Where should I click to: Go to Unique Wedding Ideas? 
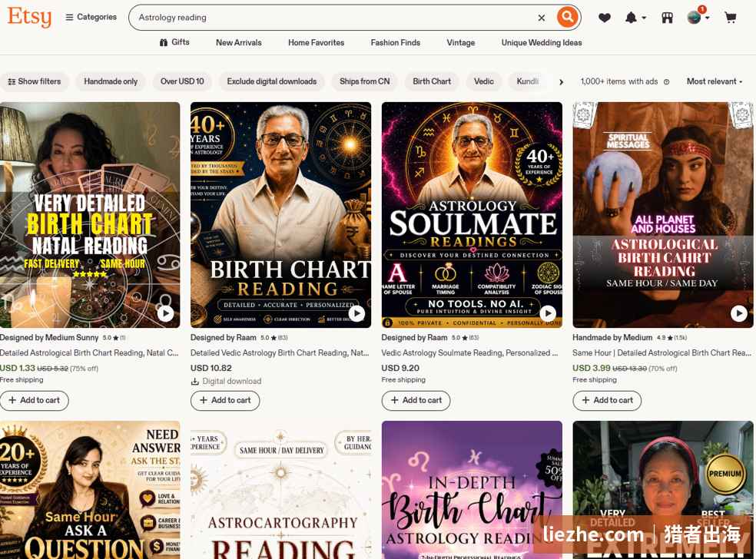(x=542, y=42)
